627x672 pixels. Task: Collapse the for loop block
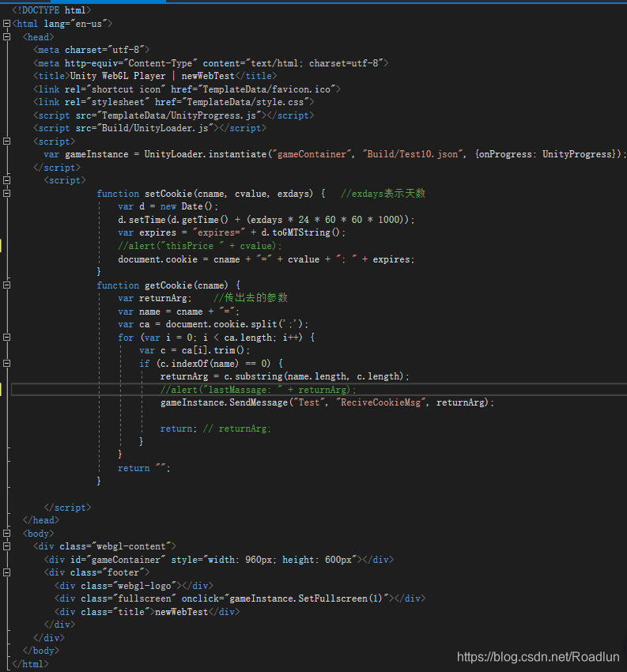pos(6,338)
